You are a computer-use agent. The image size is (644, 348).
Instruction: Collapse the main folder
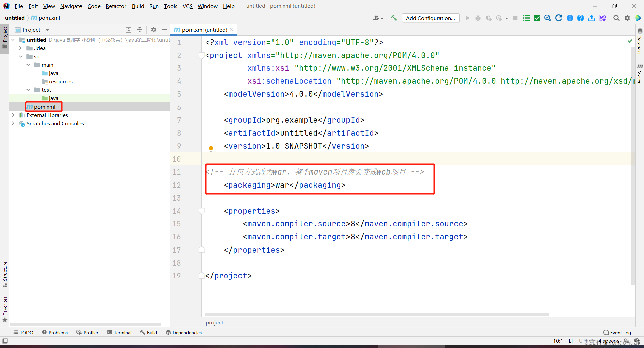click(x=28, y=65)
